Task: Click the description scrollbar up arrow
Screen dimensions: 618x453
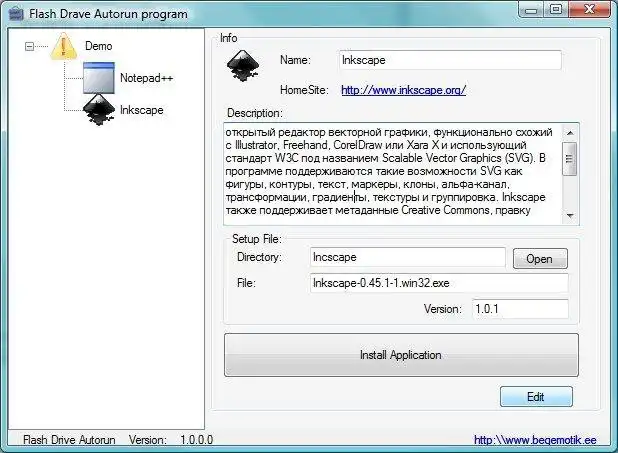Action: click(570, 133)
